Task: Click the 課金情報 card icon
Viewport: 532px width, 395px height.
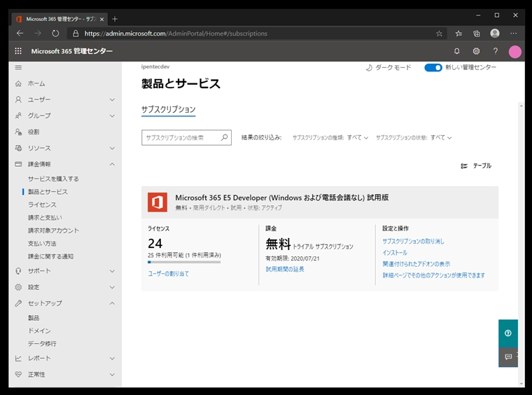Action: (x=18, y=165)
